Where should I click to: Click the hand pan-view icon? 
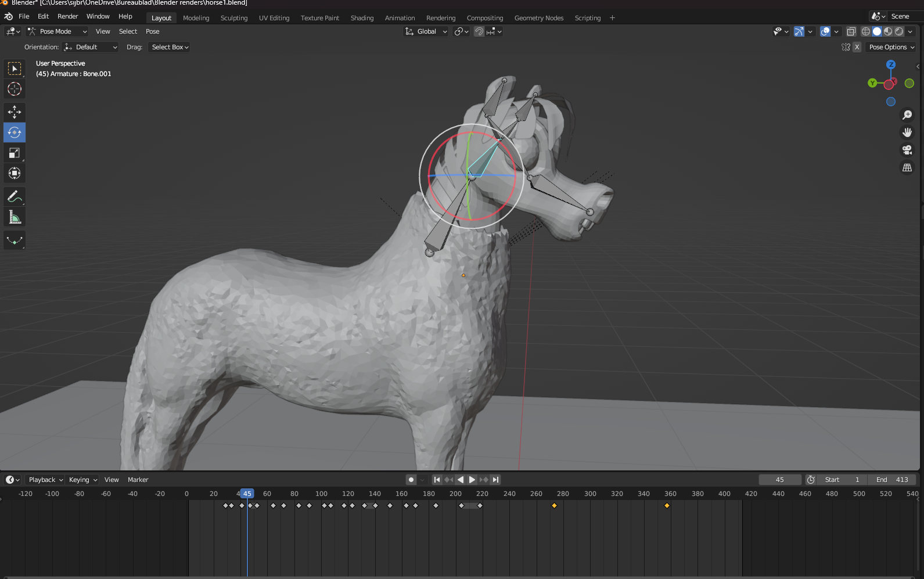pos(907,133)
